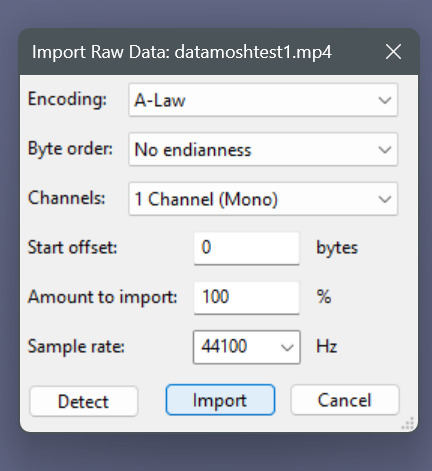Viewport: 432px width, 471px height.
Task: Click the dialog title bar text
Action: click(x=182, y=52)
